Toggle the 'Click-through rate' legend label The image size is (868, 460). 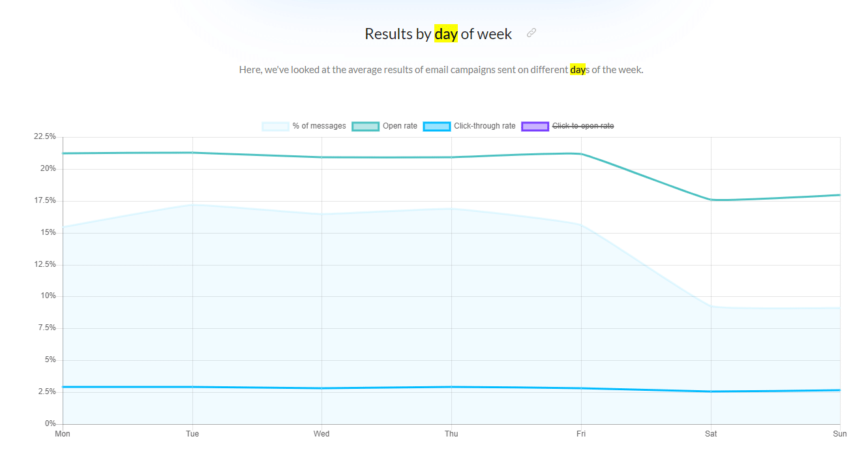[x=485, y=126]
